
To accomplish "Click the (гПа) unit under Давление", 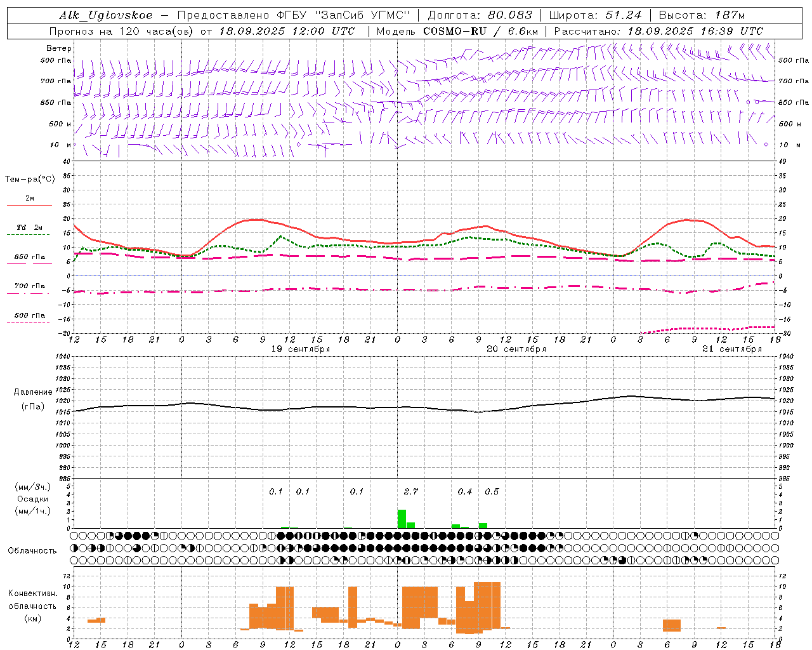I will [x=33, y=407].
